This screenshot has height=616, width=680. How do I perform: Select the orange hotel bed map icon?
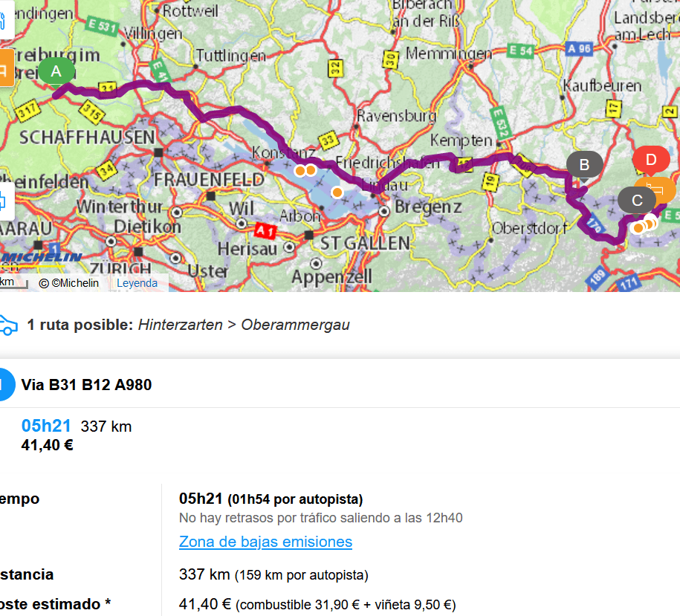(655, 189)
